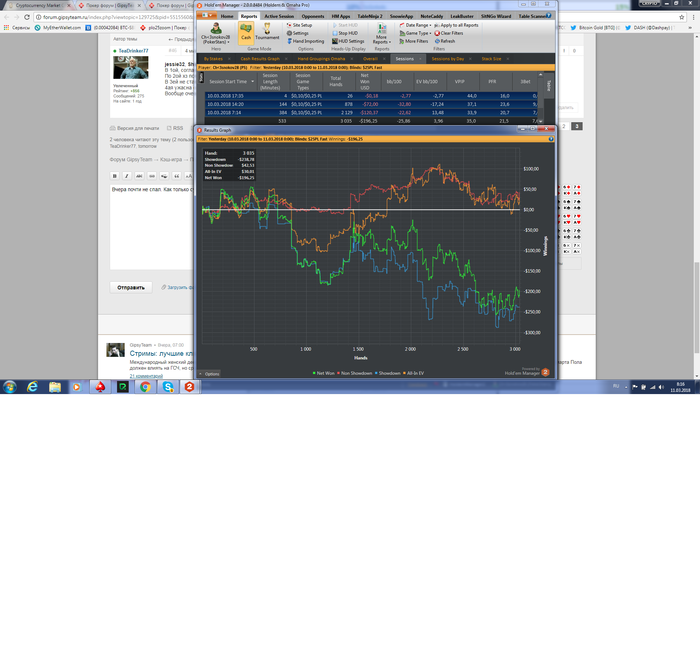Click Apply to all Reports
This screenshot has height=667, width=700.
[456, 25]
